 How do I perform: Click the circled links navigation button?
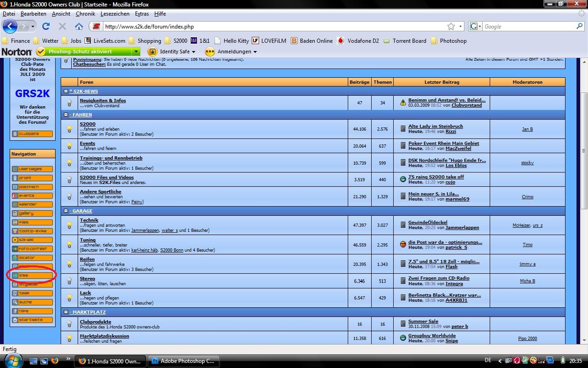[x=32, y=276]
